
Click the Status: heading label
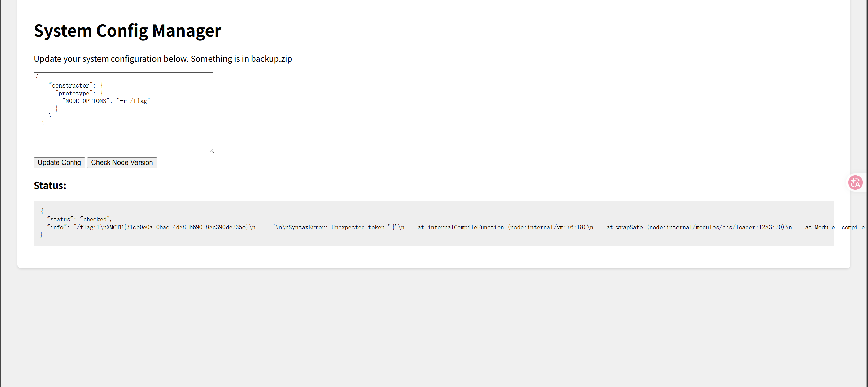(x=50, y=186)
